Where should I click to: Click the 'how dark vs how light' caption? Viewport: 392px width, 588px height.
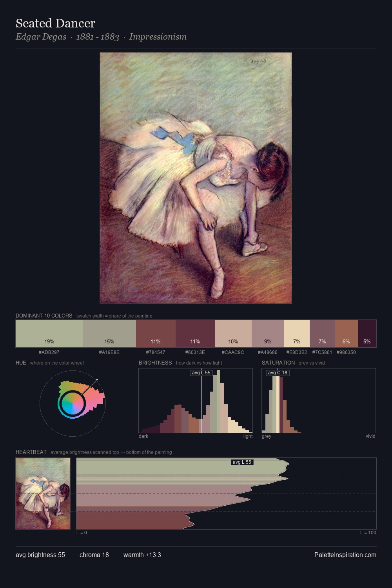(199, 363)
